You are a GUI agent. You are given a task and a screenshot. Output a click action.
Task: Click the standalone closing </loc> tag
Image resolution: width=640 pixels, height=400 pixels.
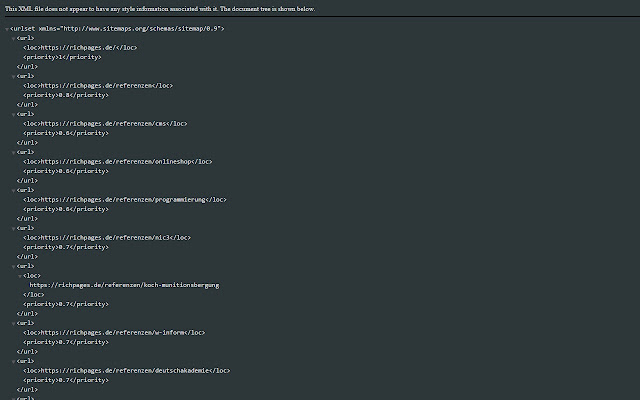pyautogui.click(x=33, y=295)
